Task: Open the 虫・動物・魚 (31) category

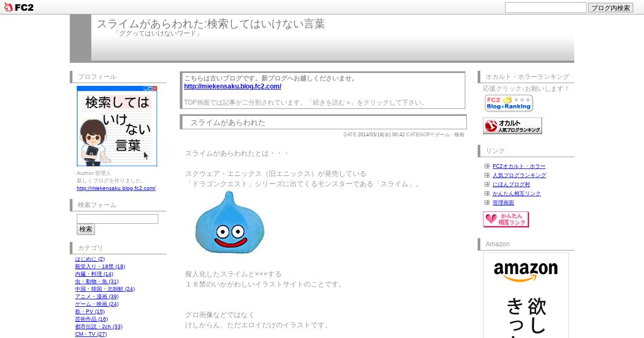Action: tap(97, 282)
